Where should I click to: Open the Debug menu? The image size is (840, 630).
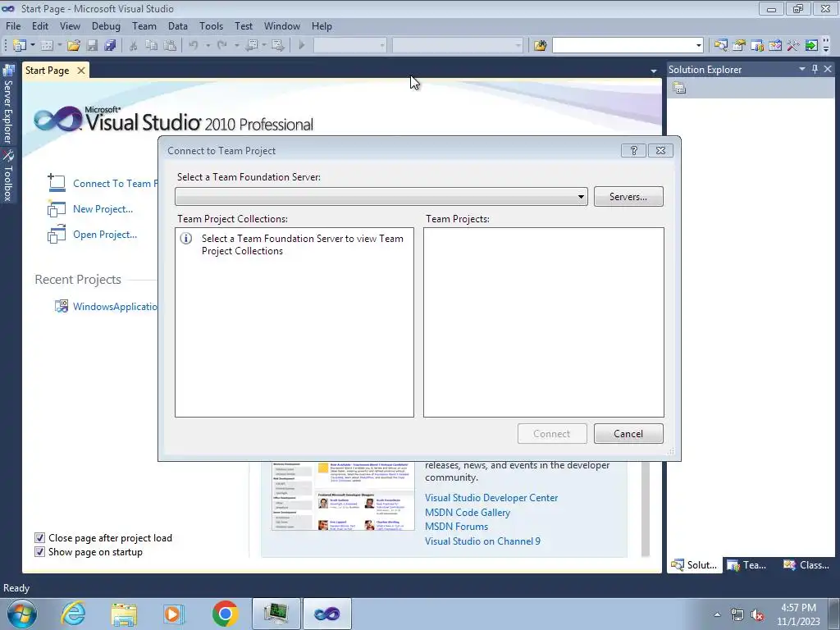pyautogui.click(x=106, y=25)
